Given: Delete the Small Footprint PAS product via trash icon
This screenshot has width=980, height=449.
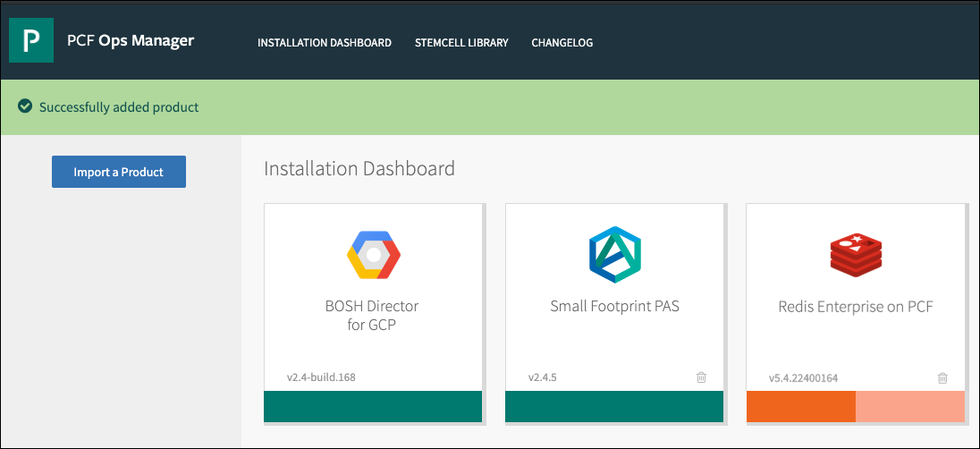Looking at the screenshot, I should click(701, 377).
